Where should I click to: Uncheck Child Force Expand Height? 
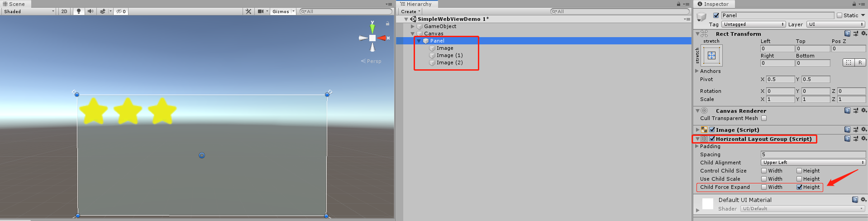[799, 187]
